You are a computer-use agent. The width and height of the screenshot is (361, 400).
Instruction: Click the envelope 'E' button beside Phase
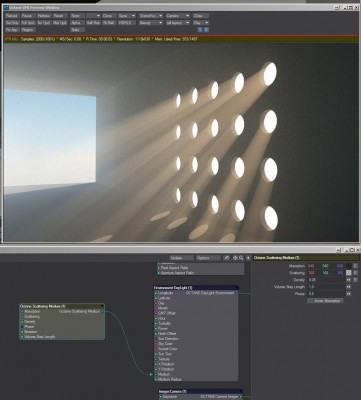[348, 294]
